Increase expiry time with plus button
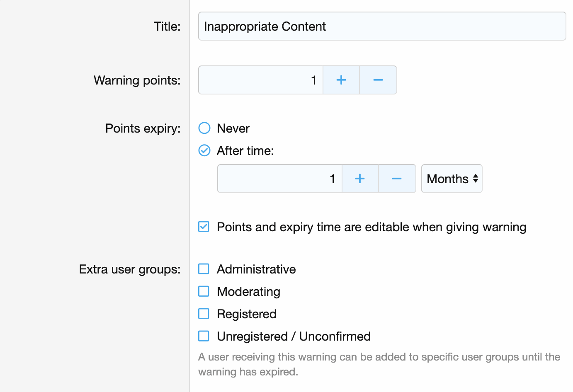573x392 pixels. click(360, 179)
